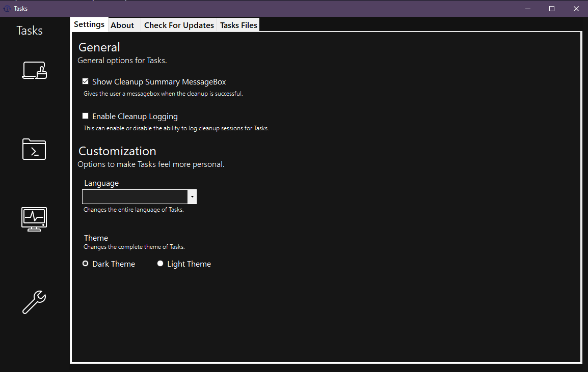This screenshot has width=588, height=372.
Task: Enable Cleanup Logging checkbox
Action: click(86, 116)
